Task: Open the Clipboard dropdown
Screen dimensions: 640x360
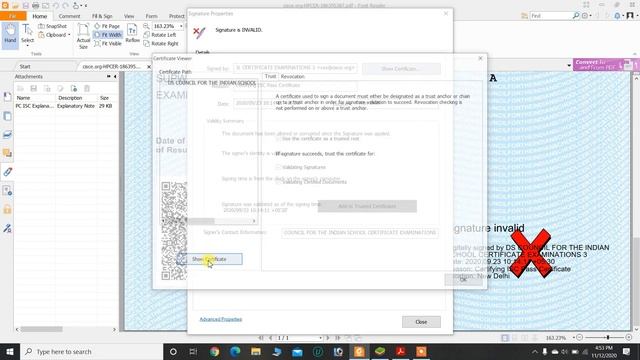Action: [x=54, y=35]
